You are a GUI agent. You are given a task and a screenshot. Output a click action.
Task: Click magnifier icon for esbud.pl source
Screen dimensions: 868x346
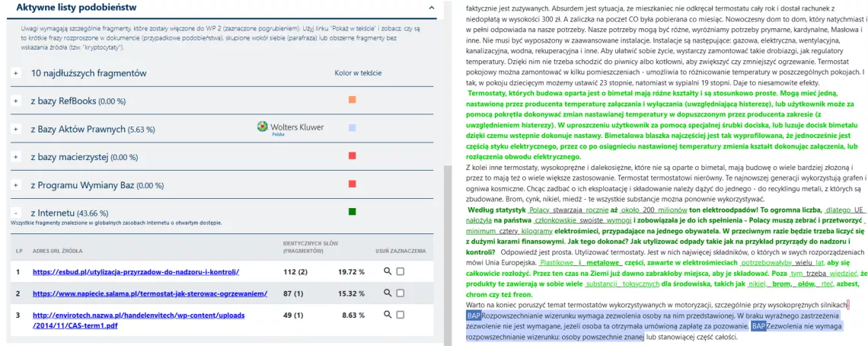pyautogui.click(x=388, y=271)
